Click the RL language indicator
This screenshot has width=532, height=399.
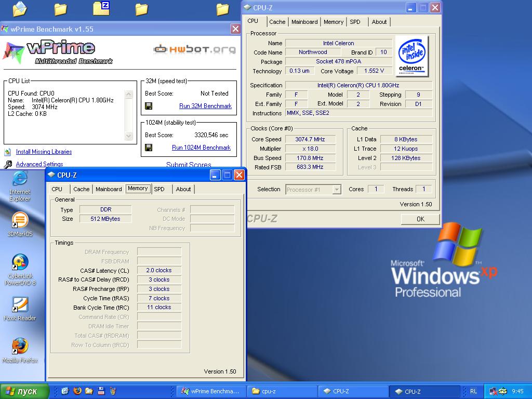473,391
